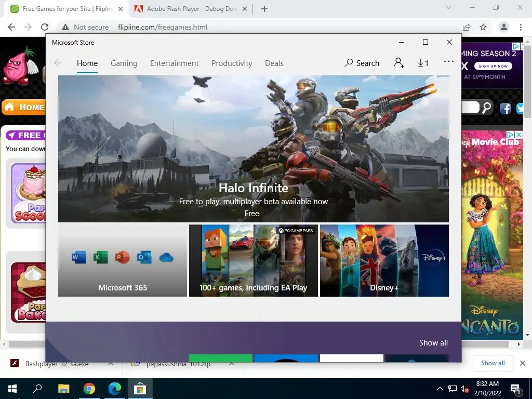Bookmark this page with the star icon
The width and height of the screenshot is (532, 399).
[x=483, y=27]
